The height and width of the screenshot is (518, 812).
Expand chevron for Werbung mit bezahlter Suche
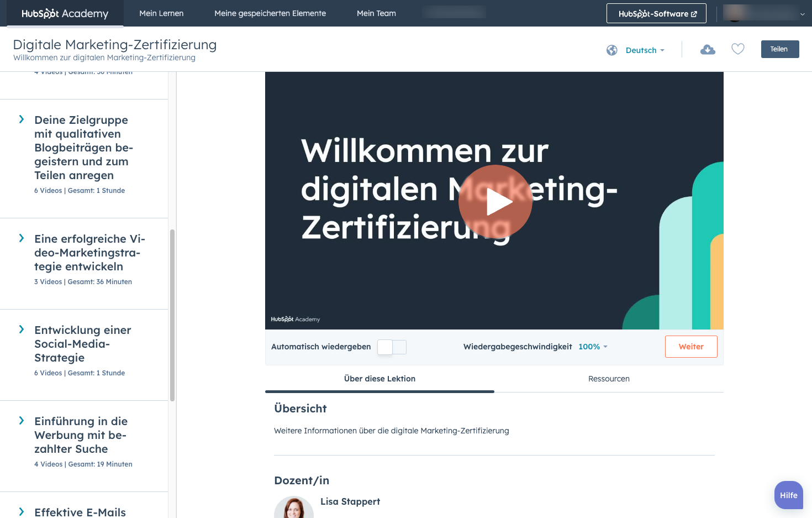tap(22, 421)
